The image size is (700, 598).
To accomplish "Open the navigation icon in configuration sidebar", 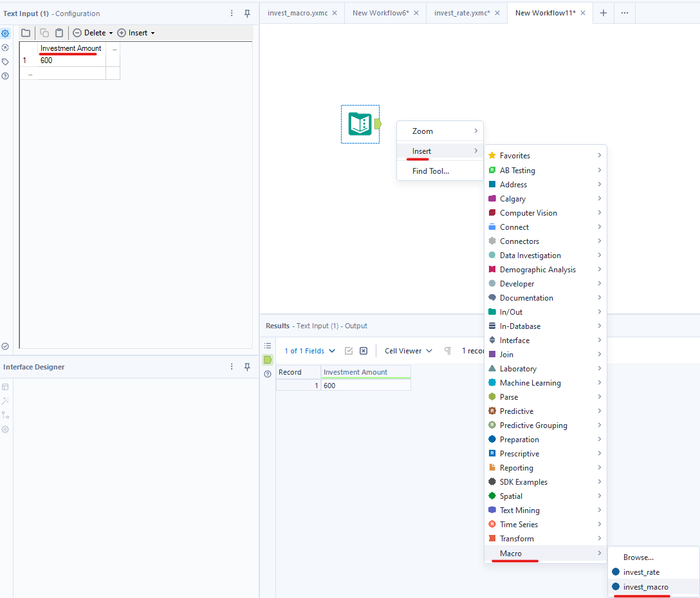I will 5,48.
